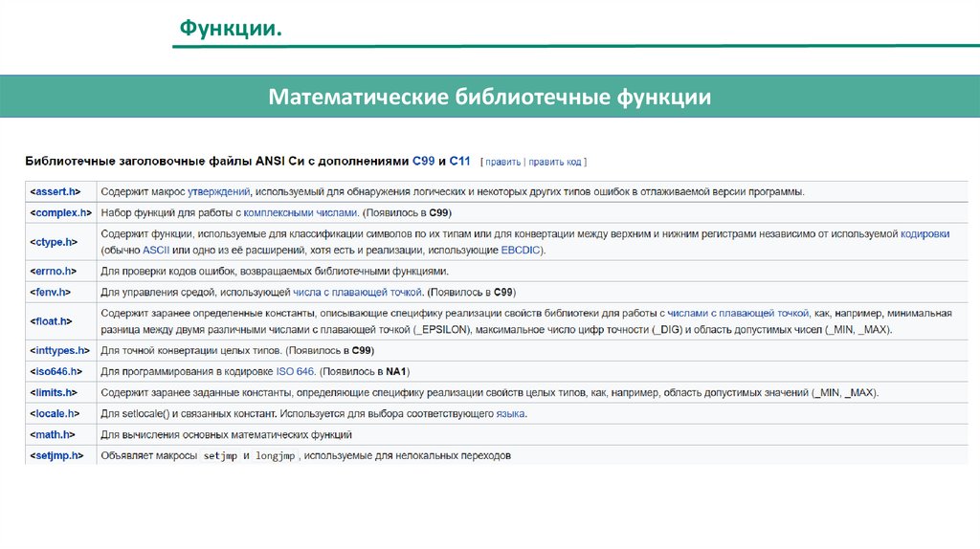Follow the 'комплексными числами' link
Screen dimensions: 980x549
[x=301, y=213]
